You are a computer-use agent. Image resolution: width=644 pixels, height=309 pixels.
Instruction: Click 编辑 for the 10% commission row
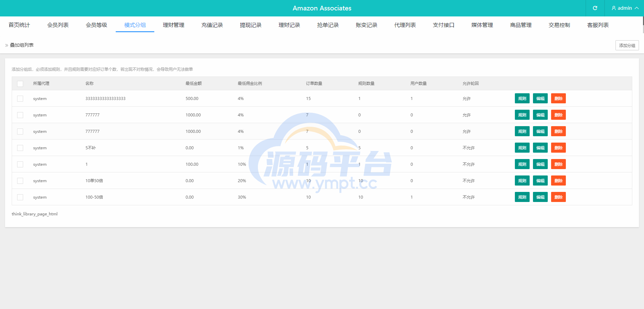540,164
